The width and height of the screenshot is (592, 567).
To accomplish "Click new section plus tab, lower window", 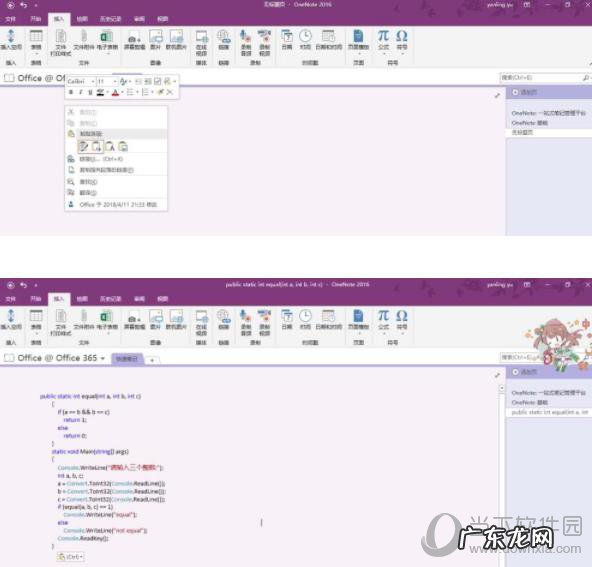I will 152,360.
